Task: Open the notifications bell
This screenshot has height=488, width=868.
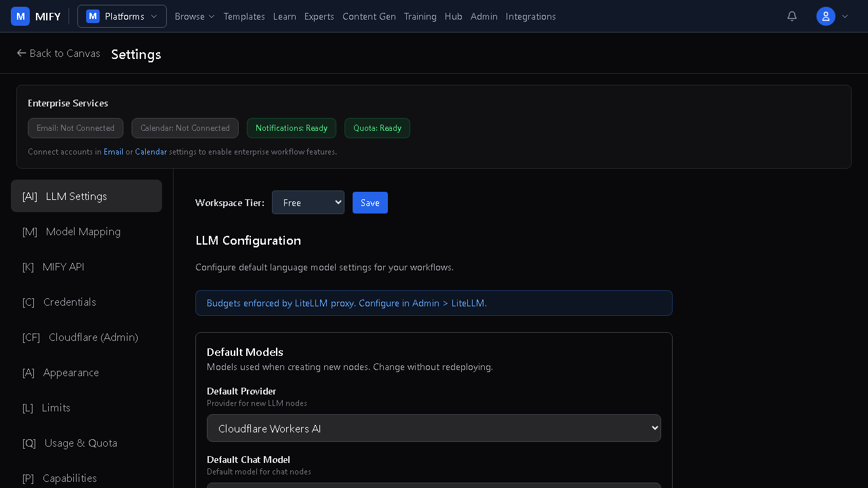Action: point(792,16)
